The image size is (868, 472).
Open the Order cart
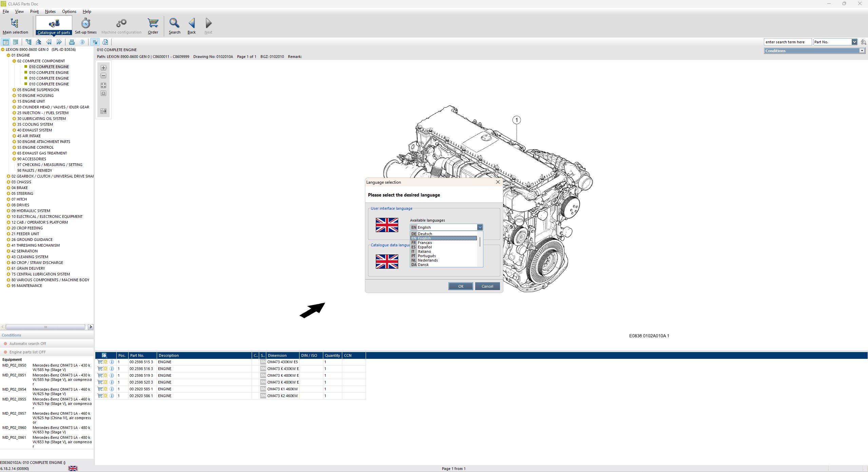click(x=153, y=25)
